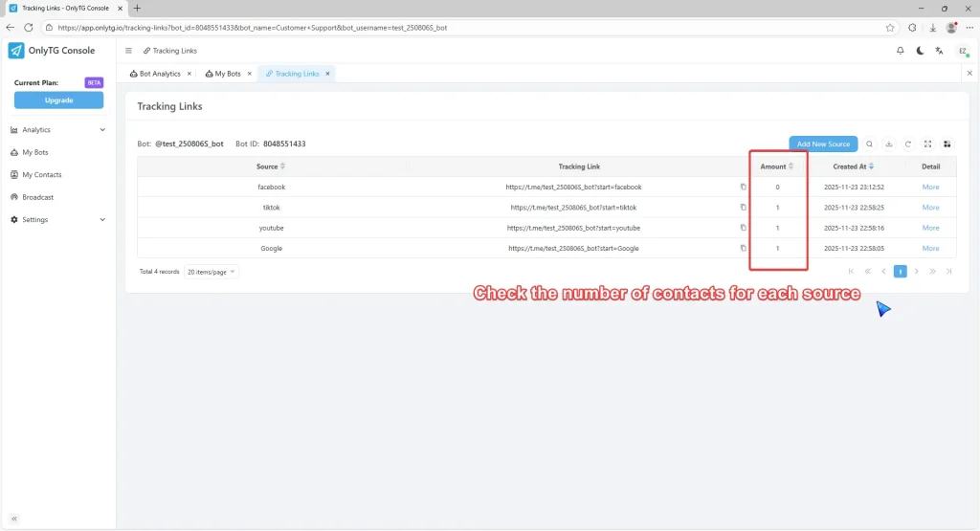The width and height of the screenshot is (980, 531).
Task: Open More details for tiktok source
Action: coord(930,208)
